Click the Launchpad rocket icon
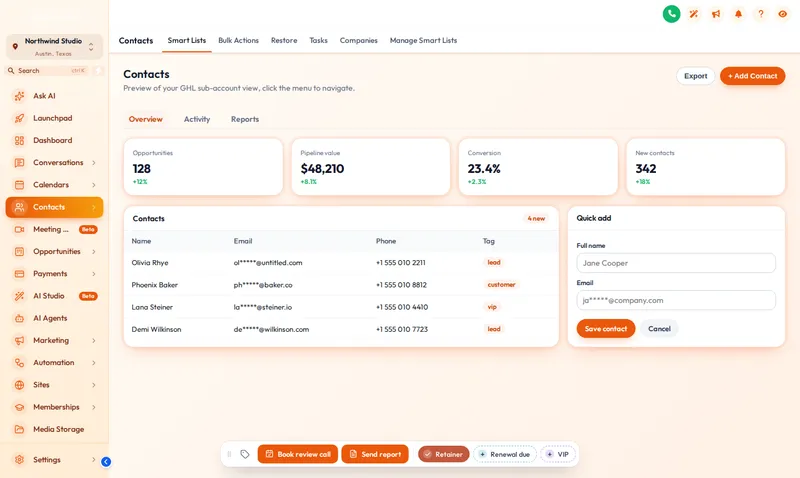The height and width of the screenshot is (478, 800). 19,118
